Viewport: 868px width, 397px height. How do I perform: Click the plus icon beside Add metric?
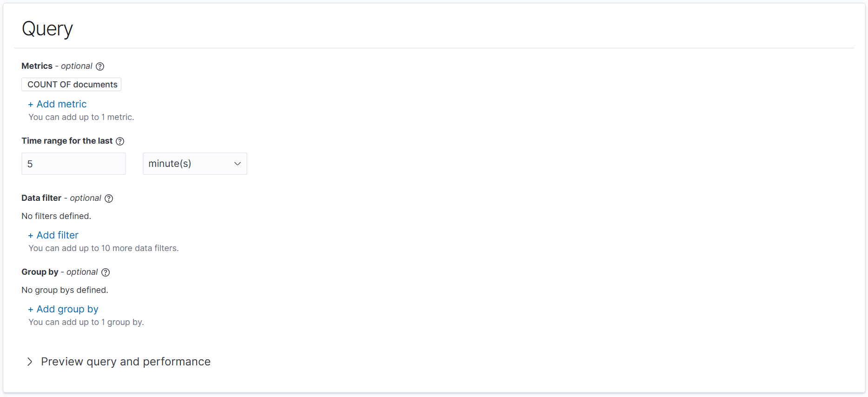coord(31,105)
